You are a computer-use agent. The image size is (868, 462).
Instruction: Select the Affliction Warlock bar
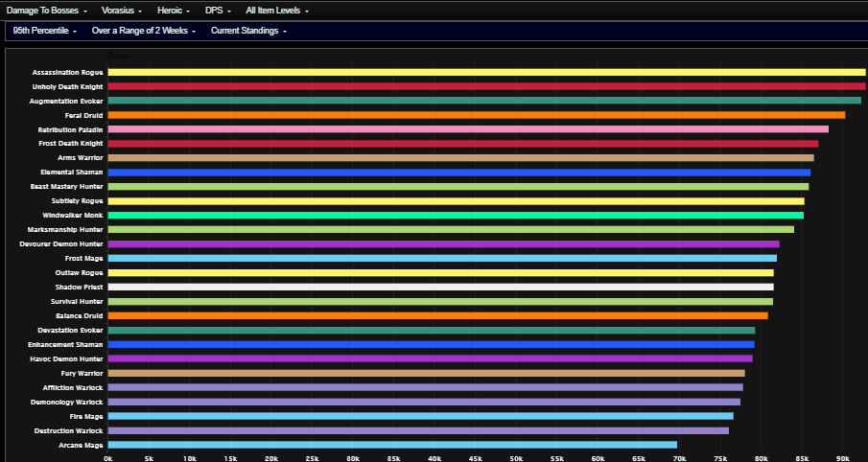tap(426, 387)
